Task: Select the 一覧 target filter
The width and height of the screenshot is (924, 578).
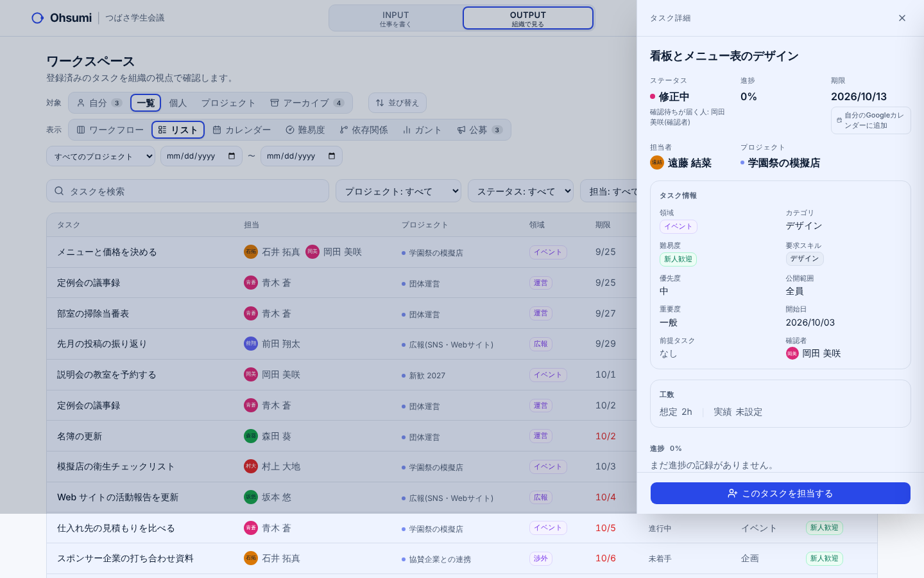Action: coord(146,103)
